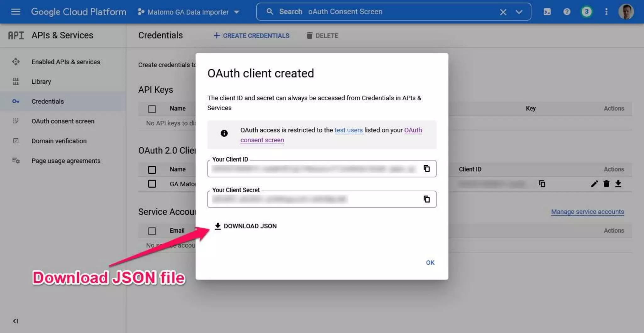The height and width of the screenshot is (333, 644).
Task: Open Manage service accounts link
Action: tap(587, 212)
